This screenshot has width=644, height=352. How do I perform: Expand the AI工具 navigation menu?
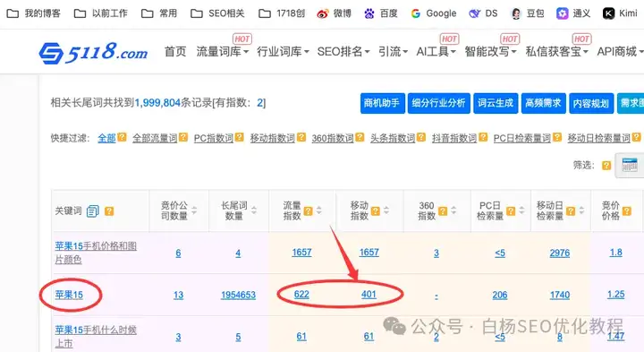(436, 52)
